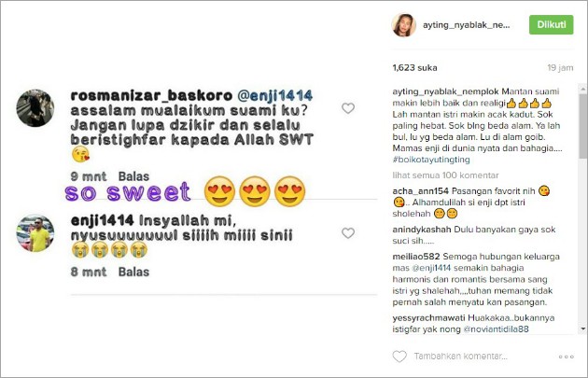Like enji1414's comment with heart icon

[348, 233]
